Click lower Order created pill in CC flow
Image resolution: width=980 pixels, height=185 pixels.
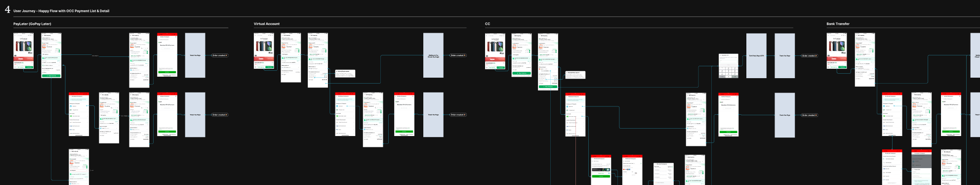pyautogui.click(x=809, y=115)
